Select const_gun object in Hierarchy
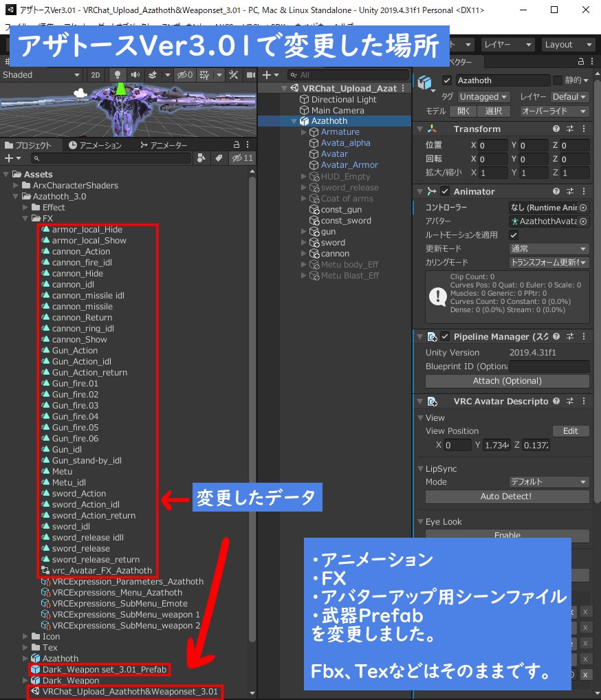This screenshot has width=601, height=700. pos(341,209)
